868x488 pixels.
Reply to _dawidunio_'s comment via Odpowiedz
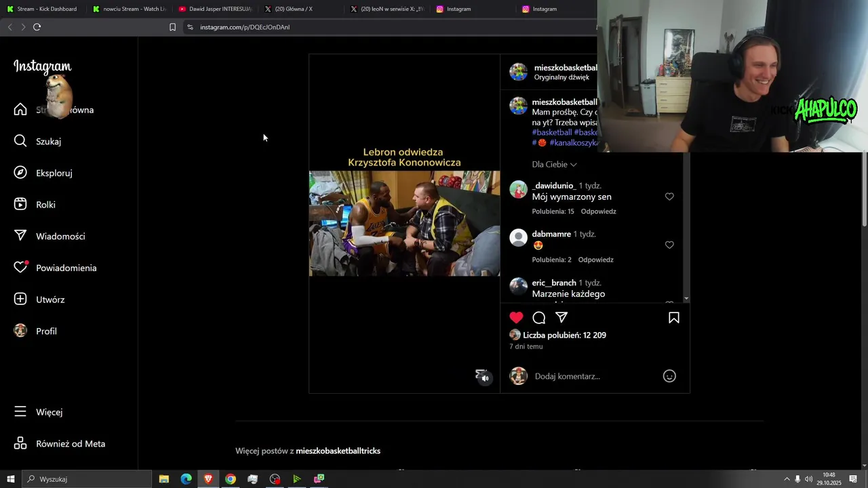point(598,211)
